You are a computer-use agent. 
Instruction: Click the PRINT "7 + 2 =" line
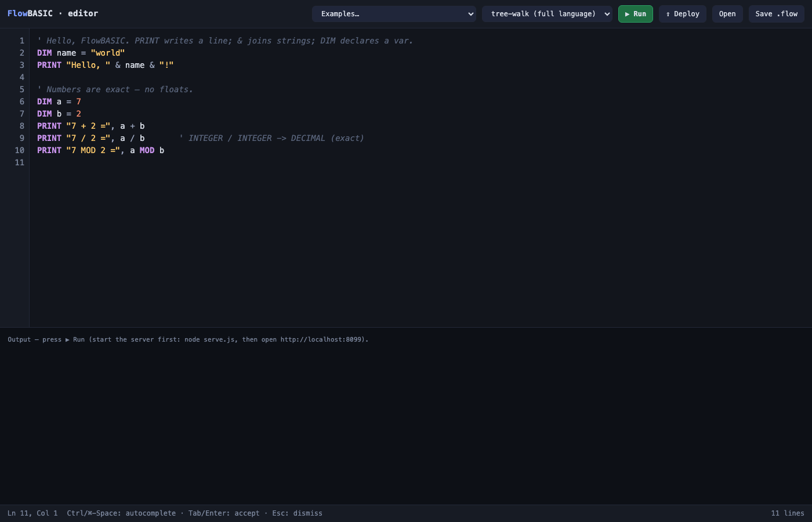click(91, 126)
